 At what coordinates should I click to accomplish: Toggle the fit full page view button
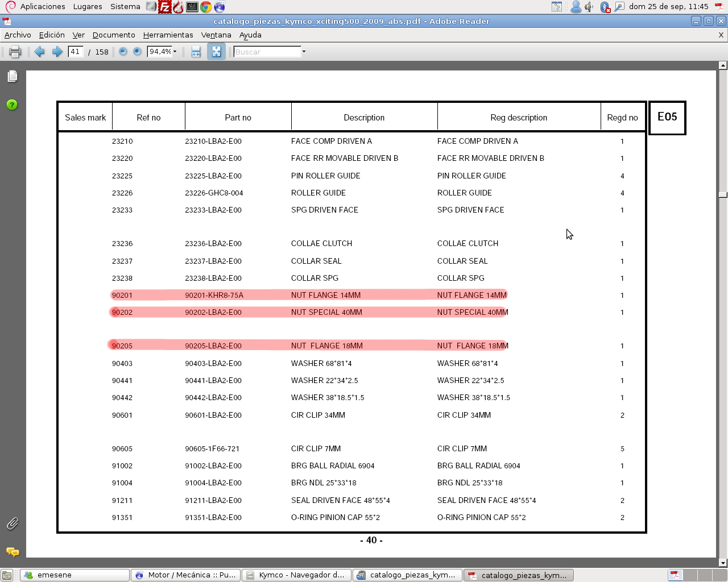216,52
